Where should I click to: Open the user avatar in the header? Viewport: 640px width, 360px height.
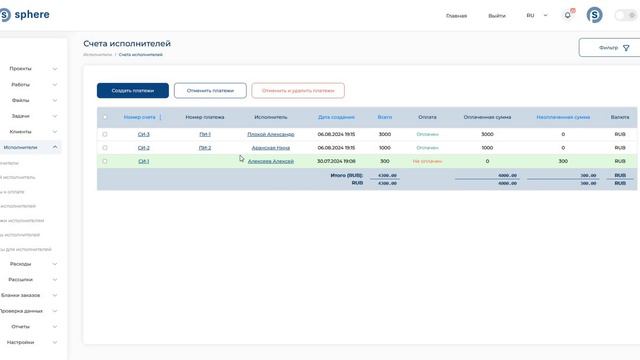(x=594, y=15)
